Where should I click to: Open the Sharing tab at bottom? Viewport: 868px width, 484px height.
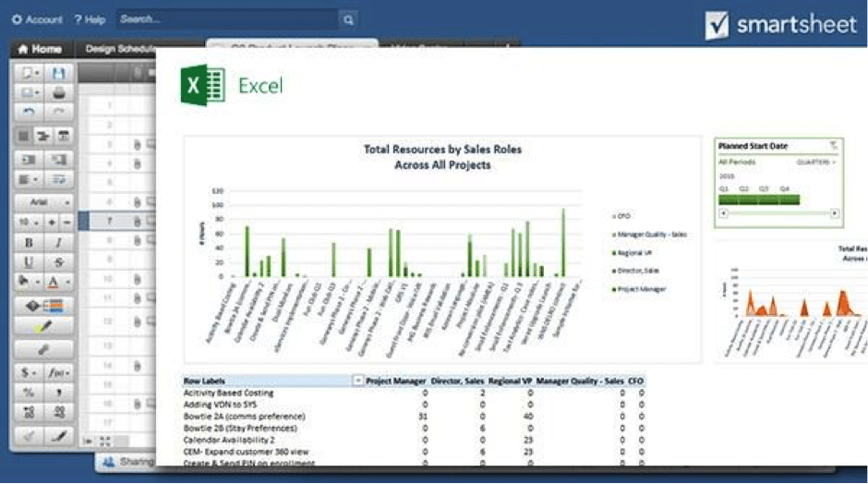[x=127, y=461]
